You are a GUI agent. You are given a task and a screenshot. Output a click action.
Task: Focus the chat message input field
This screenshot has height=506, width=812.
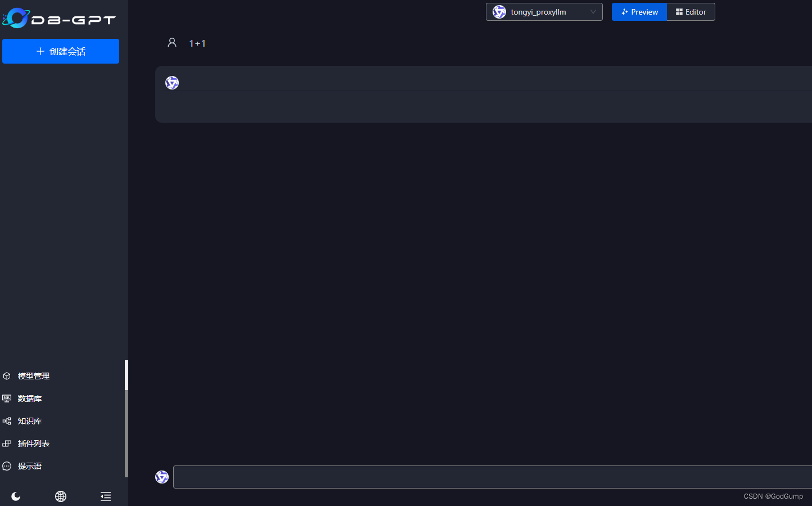[x=493, y=477]
